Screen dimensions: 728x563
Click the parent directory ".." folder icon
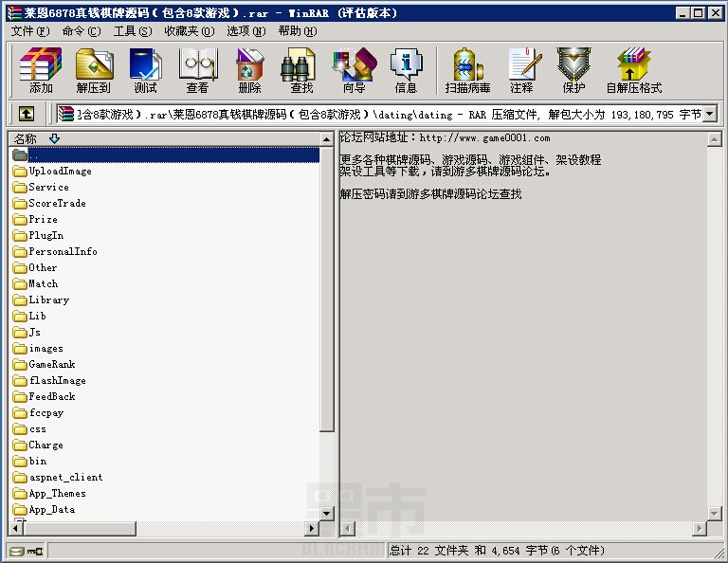pyautogui.click(x=20, y=155)
